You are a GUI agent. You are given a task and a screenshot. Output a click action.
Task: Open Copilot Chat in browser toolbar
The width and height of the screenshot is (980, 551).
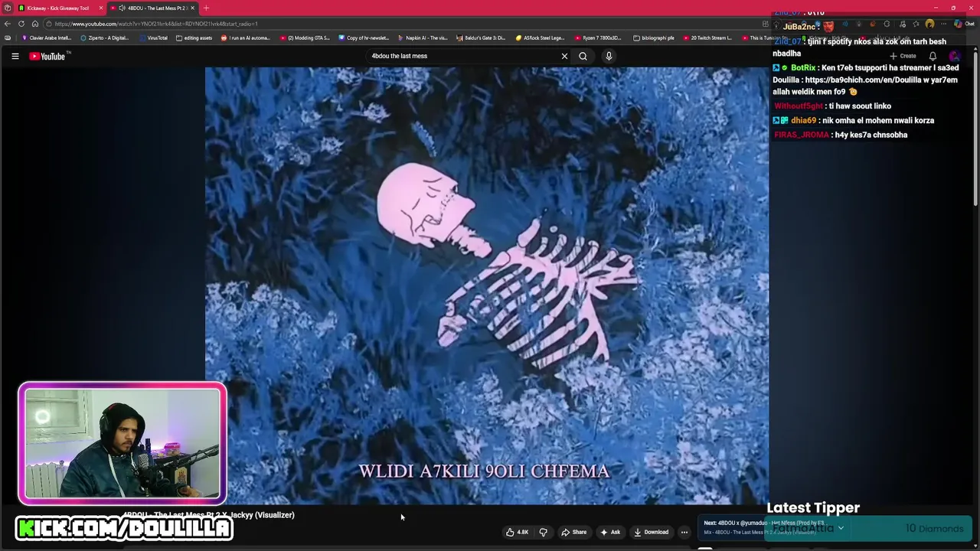(x=963, y=24)
